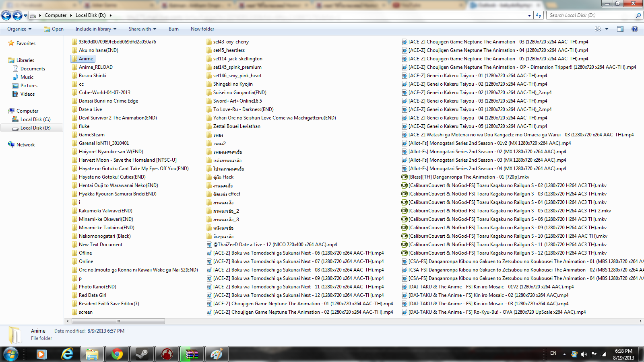The image size is (644, 362).
Task: Open Network in the navigation pane
Action: pyautogui.click(x=25, y=145)
